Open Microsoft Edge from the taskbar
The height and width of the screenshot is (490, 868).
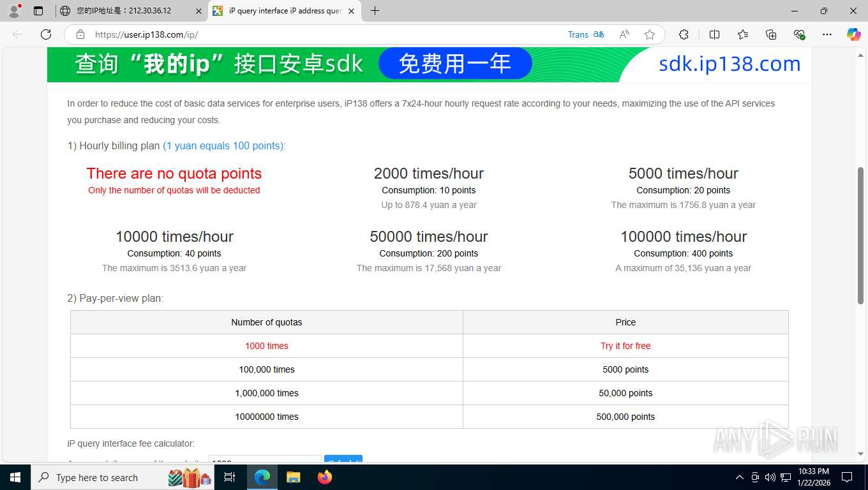pyautogui.click(x=262, y=477)
